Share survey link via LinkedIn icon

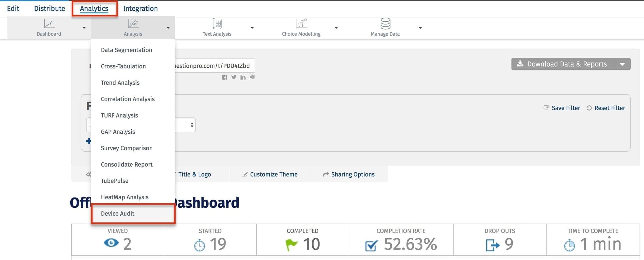pyautogui.click(x=243, y=77)
